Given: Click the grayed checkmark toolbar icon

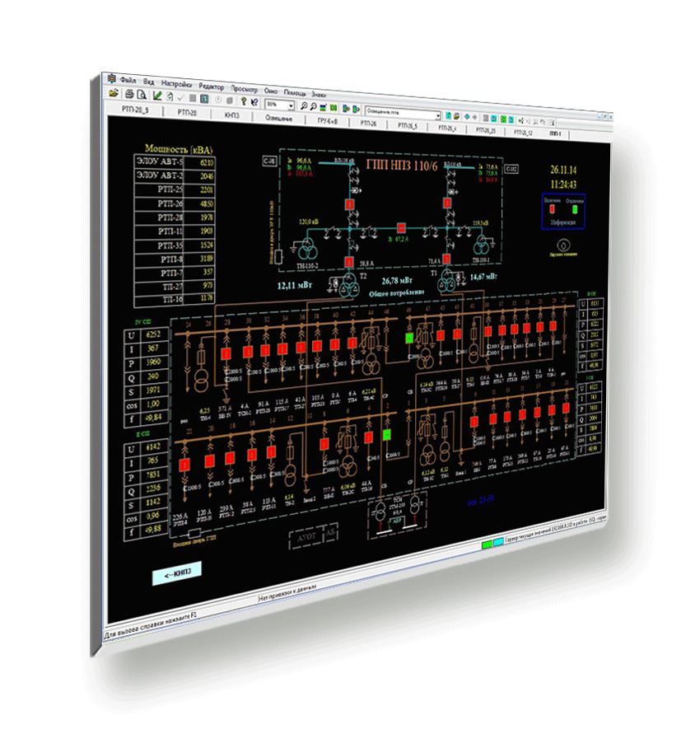Looking at the screenshot, I should pyautogui.click(x=181, y=98).
